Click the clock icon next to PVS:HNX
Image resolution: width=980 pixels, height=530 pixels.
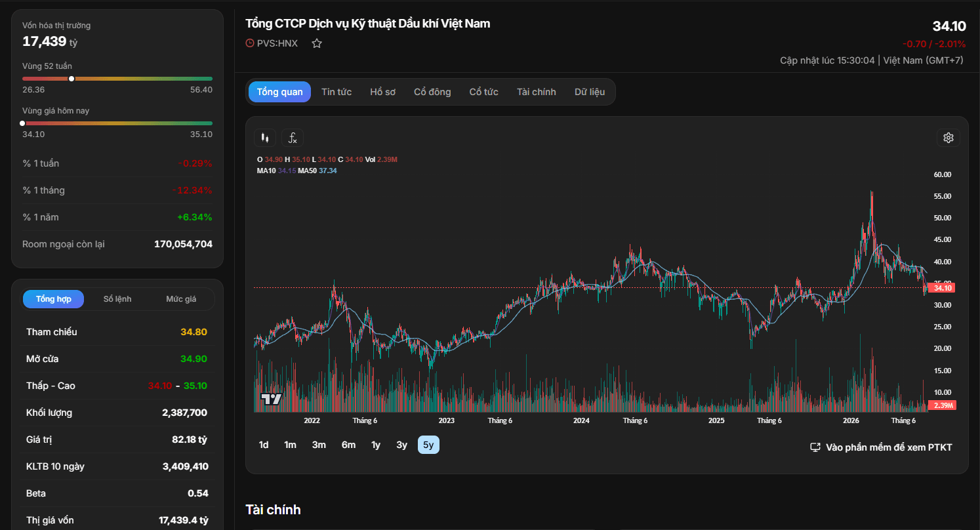coord(249,43)
